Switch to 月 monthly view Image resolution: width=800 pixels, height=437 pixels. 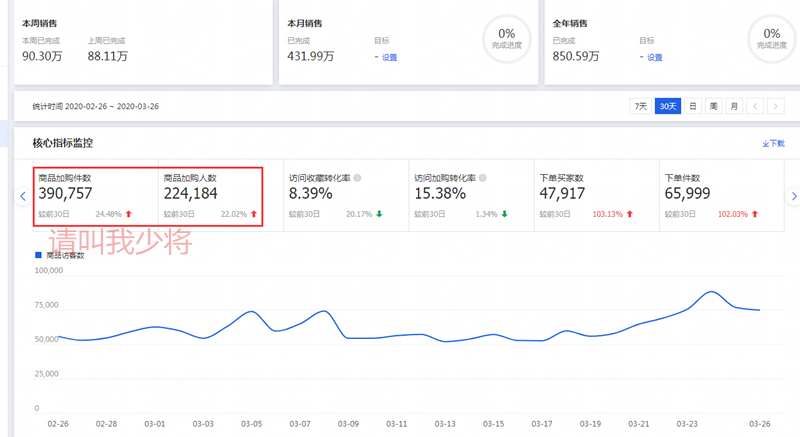[734, 106]
